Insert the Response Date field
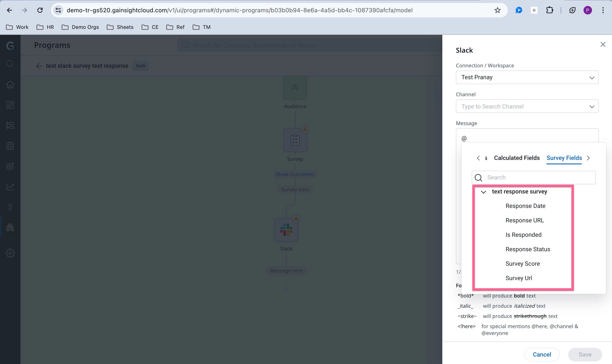The height and width of the screenshot is (364, 612). click(525, 206)
